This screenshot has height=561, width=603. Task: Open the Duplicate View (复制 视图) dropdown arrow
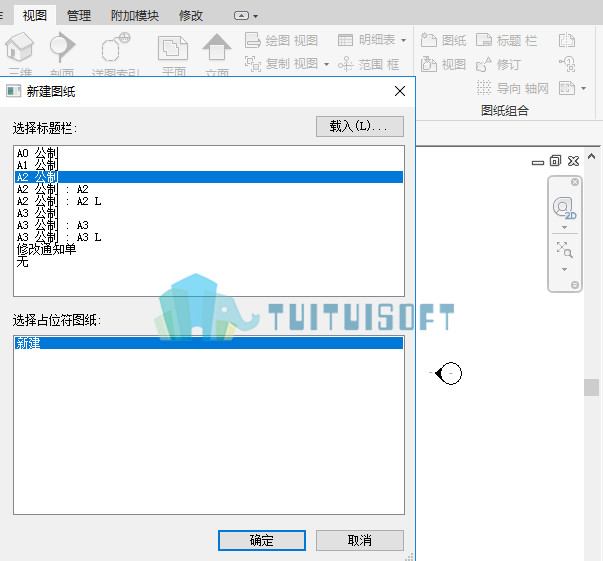[326, 64]
